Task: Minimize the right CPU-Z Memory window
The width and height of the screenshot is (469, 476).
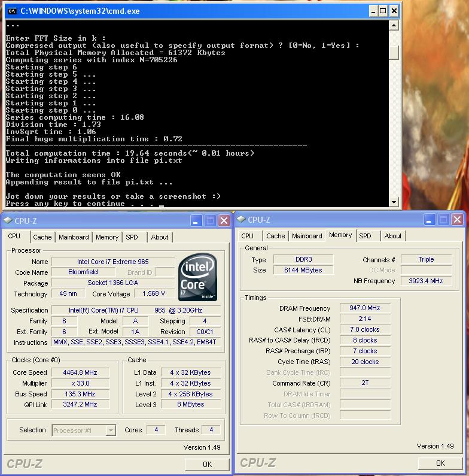Action: [430, 220]
